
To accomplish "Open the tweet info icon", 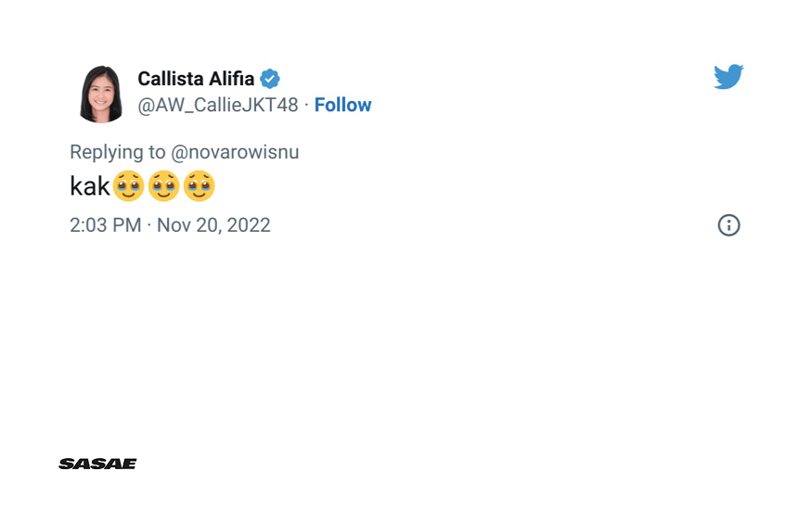I will (728, 225).
